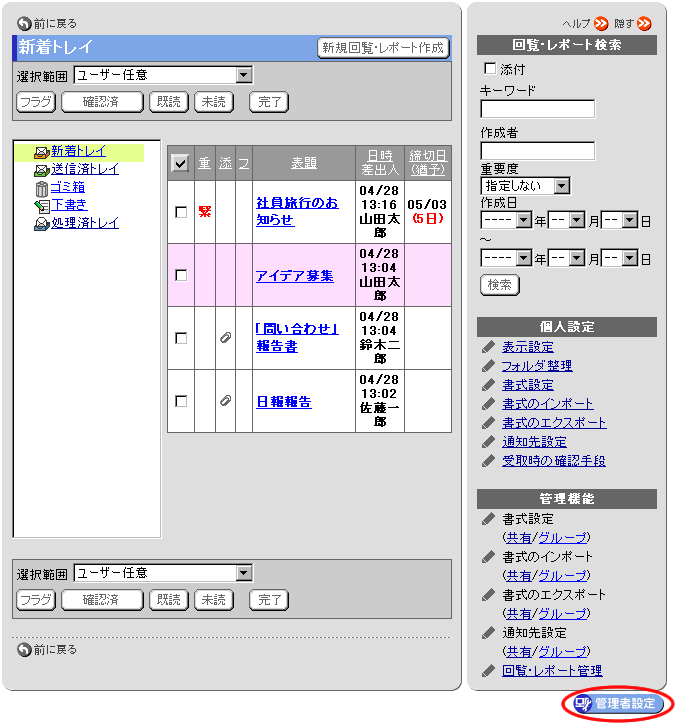Viewport: 676px width, 723px height.
Task: Click pencil icon beside フォルダ整理
Action: point(488,366)
